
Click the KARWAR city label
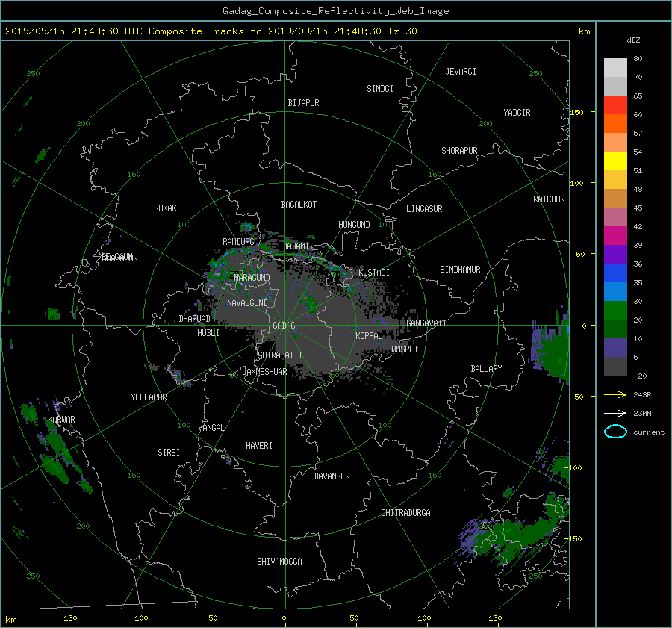click(61, 420)
